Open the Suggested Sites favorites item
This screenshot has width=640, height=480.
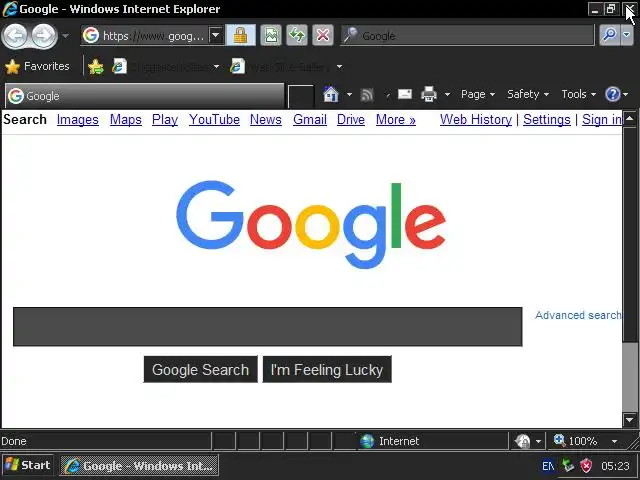click(166, 67)
